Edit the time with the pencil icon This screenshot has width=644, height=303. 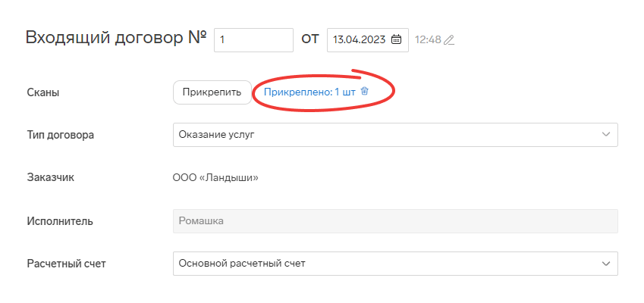(x=449, y=40)
